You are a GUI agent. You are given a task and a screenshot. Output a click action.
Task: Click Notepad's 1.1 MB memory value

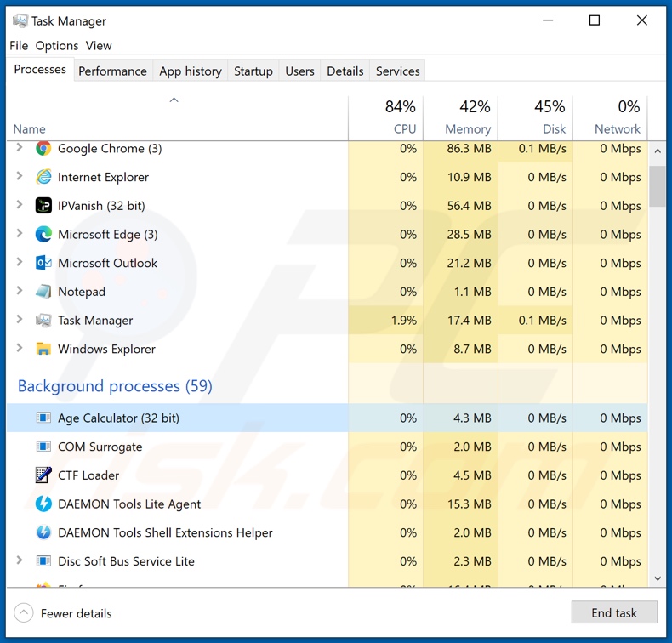(472, 292)
